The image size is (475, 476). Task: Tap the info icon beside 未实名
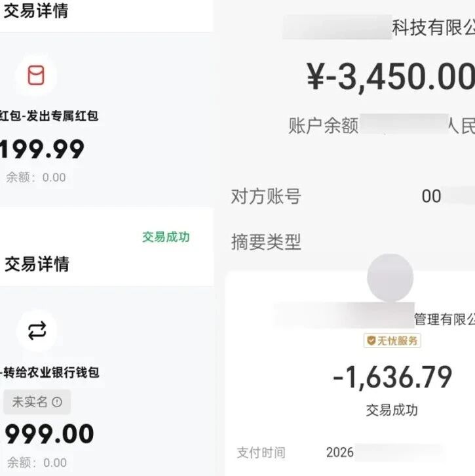tap(57, 402)
